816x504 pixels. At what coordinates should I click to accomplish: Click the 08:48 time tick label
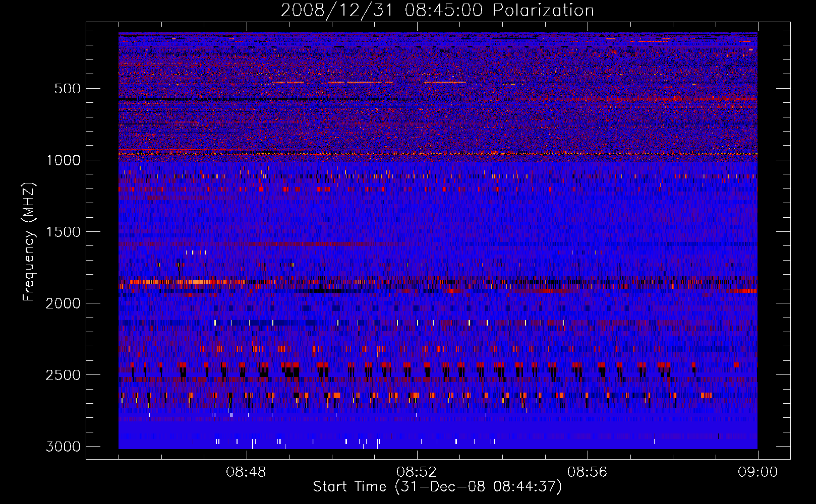pyautogui.click(x=246, y=472)
